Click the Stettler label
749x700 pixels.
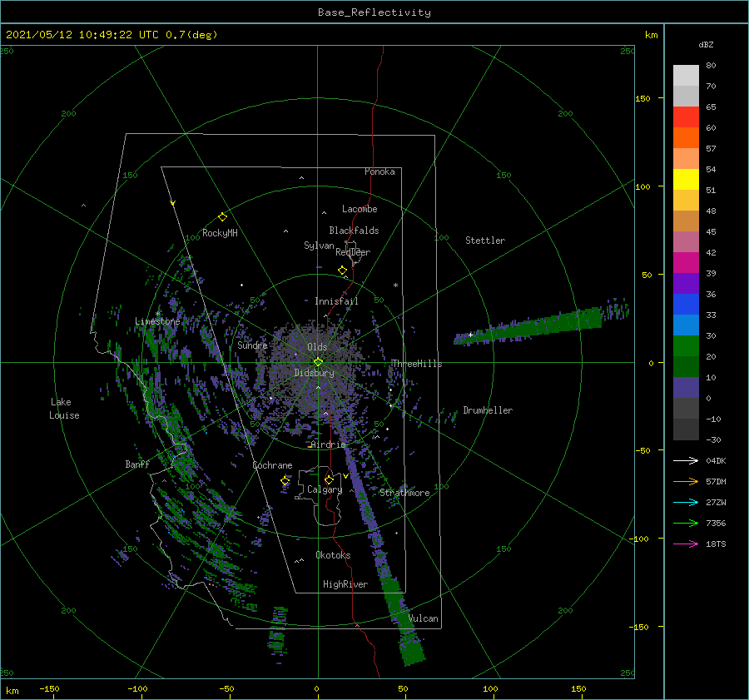[x=485, y=241]
